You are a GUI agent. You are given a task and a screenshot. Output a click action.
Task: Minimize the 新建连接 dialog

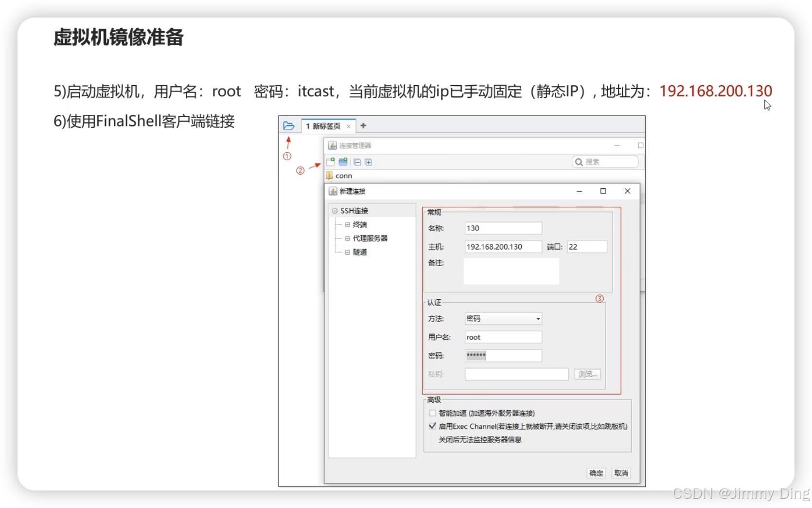coord(579,191)
